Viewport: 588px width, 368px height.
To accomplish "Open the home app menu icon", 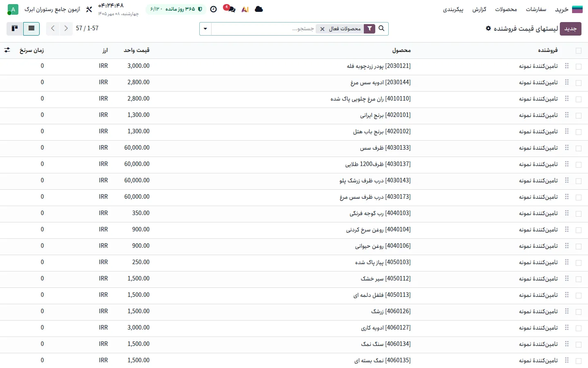I will 577,9.
